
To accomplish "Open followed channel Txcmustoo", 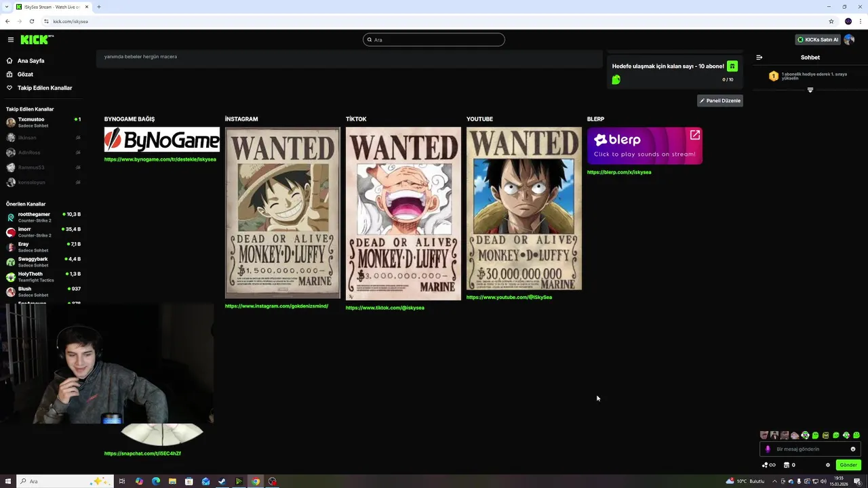I will tap(43, 122).
